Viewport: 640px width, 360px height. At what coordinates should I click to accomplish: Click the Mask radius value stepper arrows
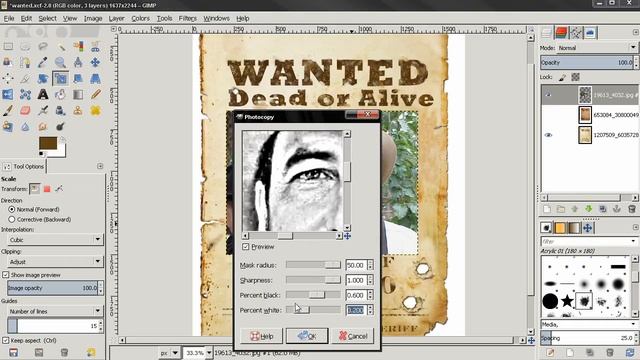tap(370, 265)
